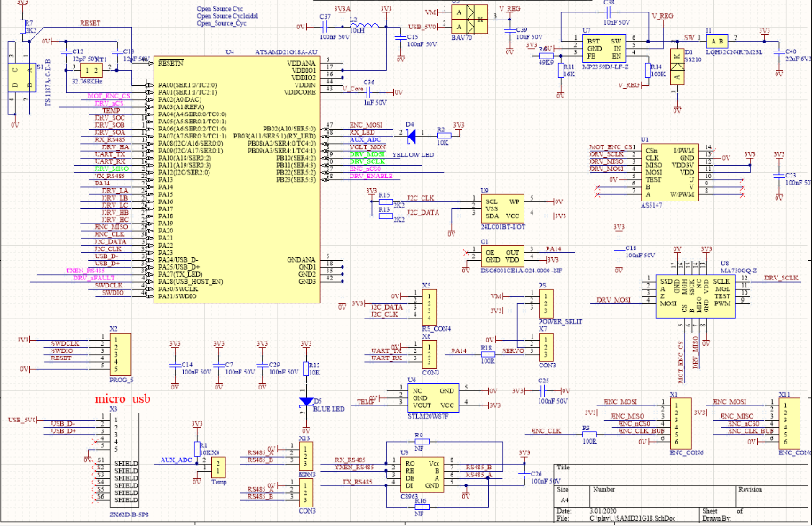Select the 10uH value of L2
812x527 pixels.
[x=358, y=30]
